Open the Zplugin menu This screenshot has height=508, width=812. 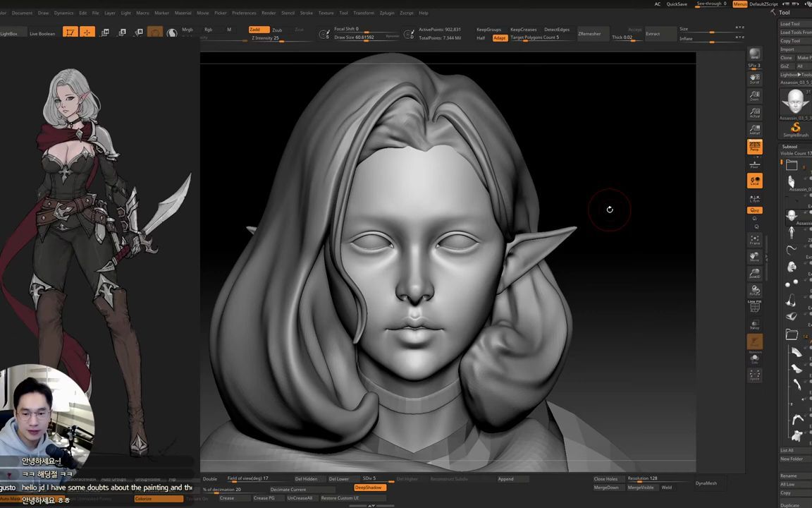pos(387,13)
